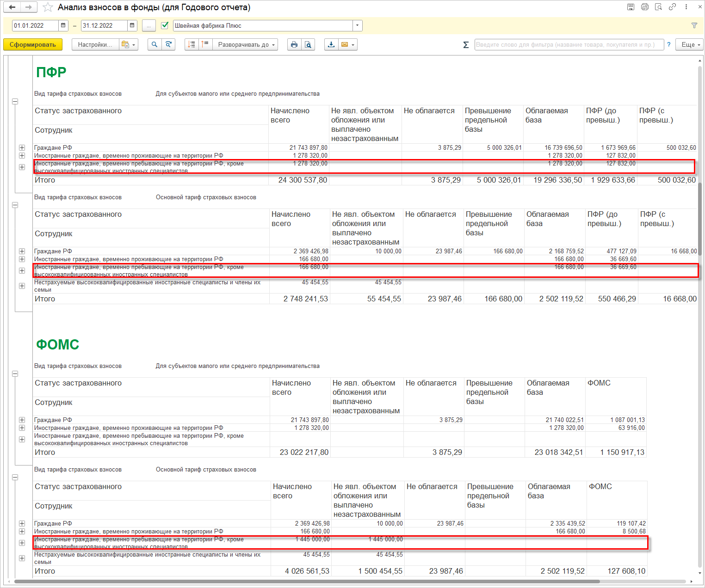Select ФОМС total cell 1 150 917,13
The height and width of the screenshot is (588, 705).
617,453
